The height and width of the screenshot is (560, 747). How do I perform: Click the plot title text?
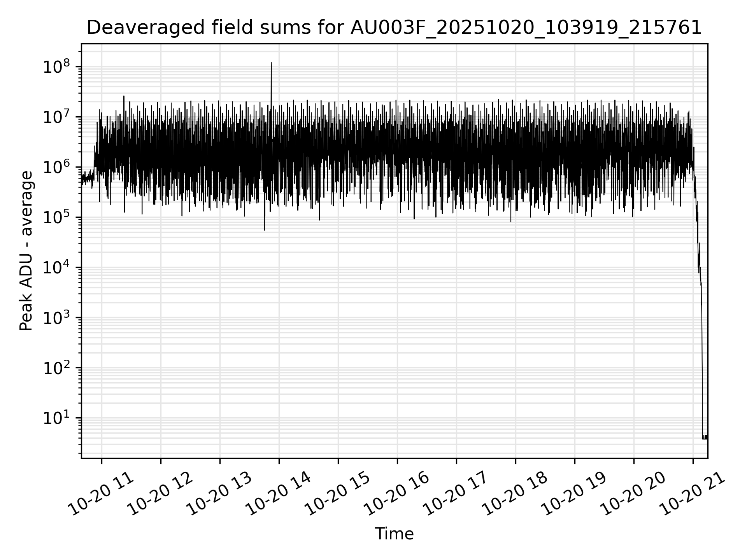394,28
